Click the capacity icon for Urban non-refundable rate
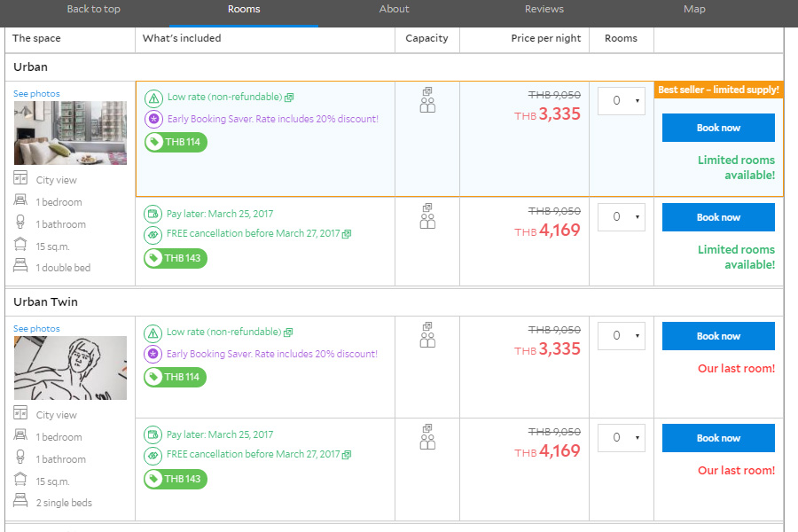This screenshot has width=798, height=532. [427, 100]
